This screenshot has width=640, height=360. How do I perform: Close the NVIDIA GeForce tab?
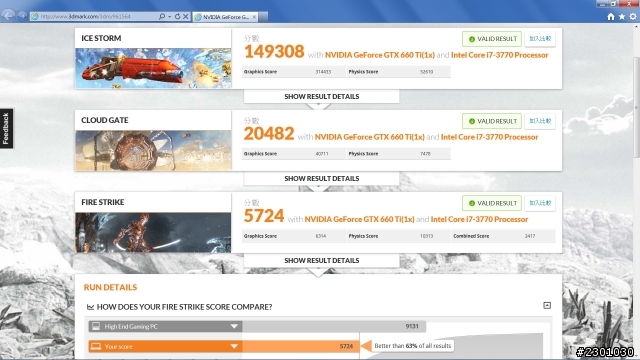(254, 17)
